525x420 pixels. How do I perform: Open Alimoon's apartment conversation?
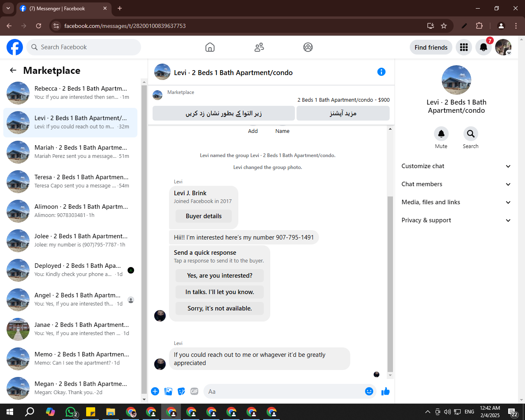pyautogui.click(x=71, y=211)
